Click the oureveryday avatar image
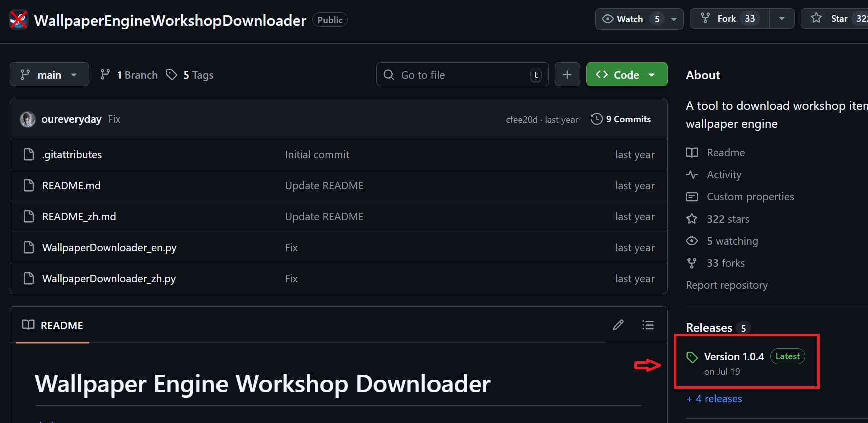The width and height of the screenshot is (868, 423). 28,119
